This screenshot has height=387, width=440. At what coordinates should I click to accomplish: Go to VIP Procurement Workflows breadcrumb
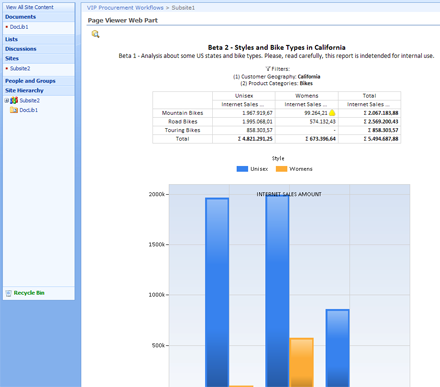(125, 7)
